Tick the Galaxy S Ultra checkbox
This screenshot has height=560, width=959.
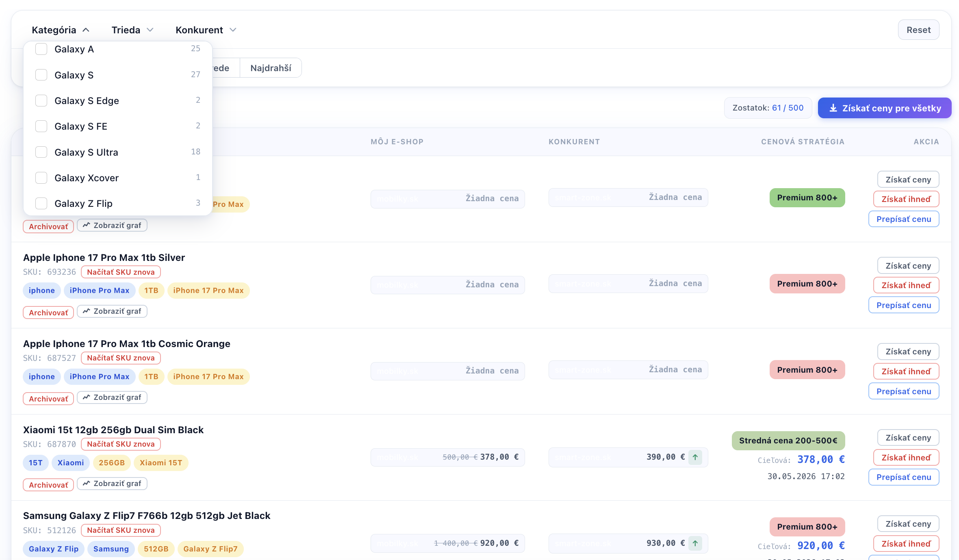(41, 152)
